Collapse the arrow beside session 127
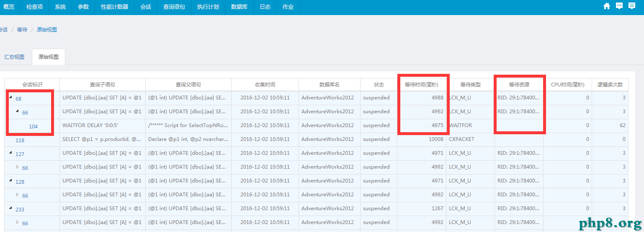Viewport: 644px width, 232px height. pyautogui.click(x=10, y=153)
